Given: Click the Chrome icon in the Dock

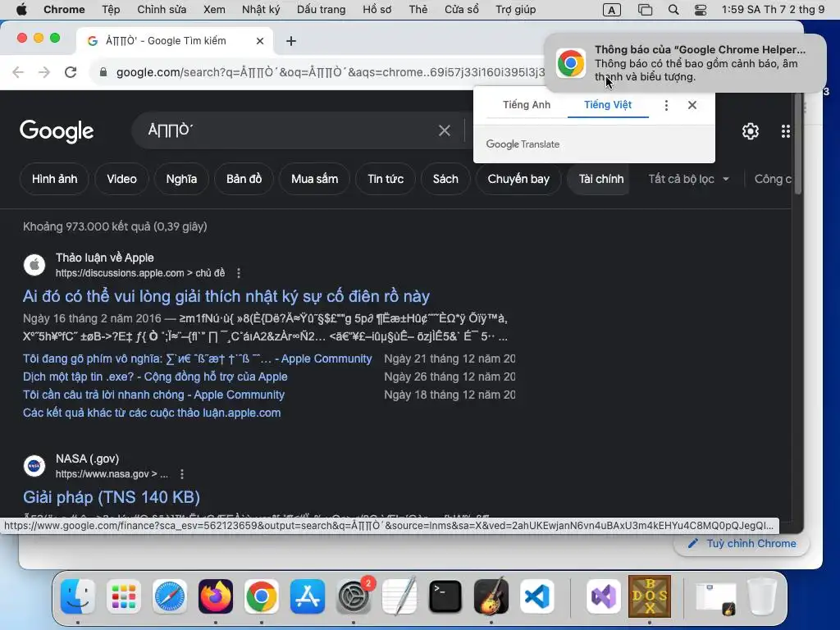Looking at the screenshot, I should (262, 596).
